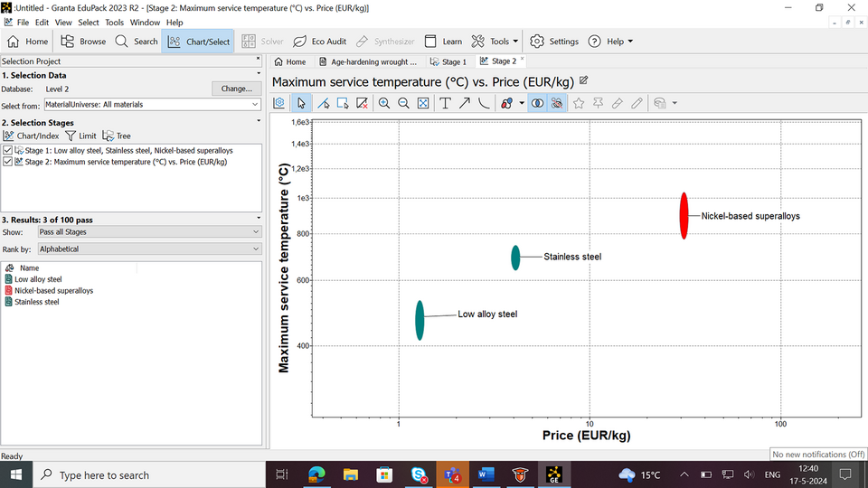Select the Arrow annotation tool

pyautogui.click(x=464, y=103)
